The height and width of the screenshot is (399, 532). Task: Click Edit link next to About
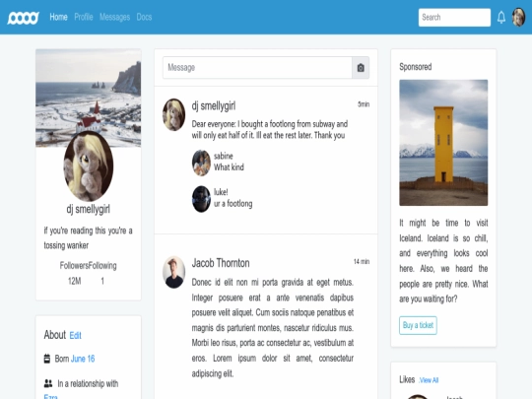pyautogui.click(x=75, y=336)
